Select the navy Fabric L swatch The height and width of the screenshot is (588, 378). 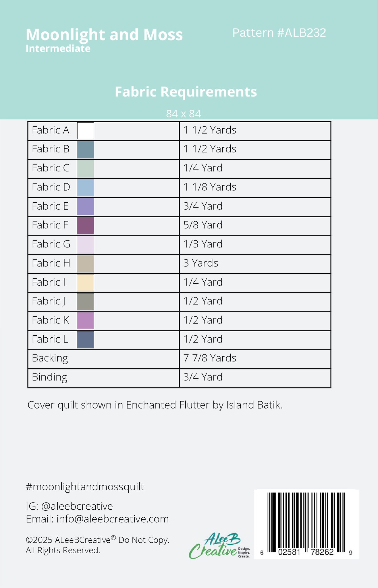[85, 340]
